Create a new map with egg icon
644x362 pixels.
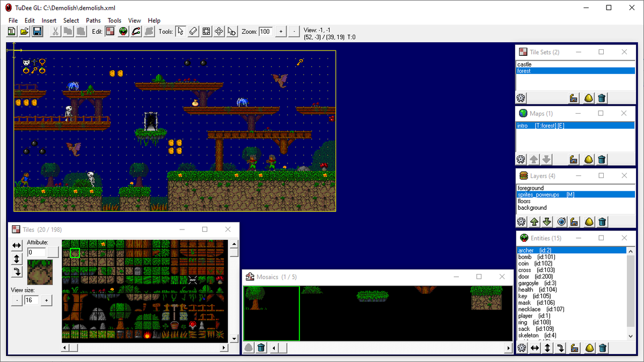point(588,159)
